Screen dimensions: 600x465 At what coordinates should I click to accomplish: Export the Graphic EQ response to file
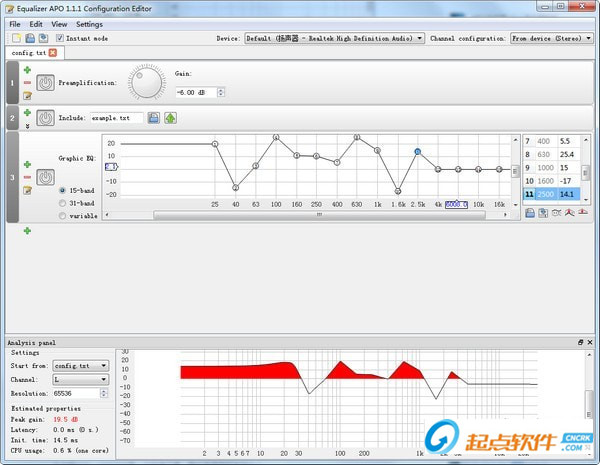pyautogui.click(x=543, y=213)
